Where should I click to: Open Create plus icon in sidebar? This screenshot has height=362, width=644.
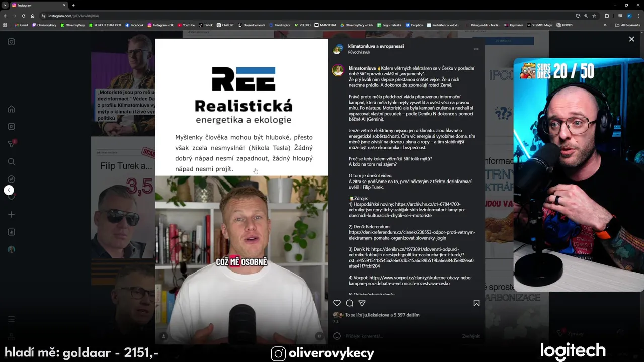tap(11, 215)
